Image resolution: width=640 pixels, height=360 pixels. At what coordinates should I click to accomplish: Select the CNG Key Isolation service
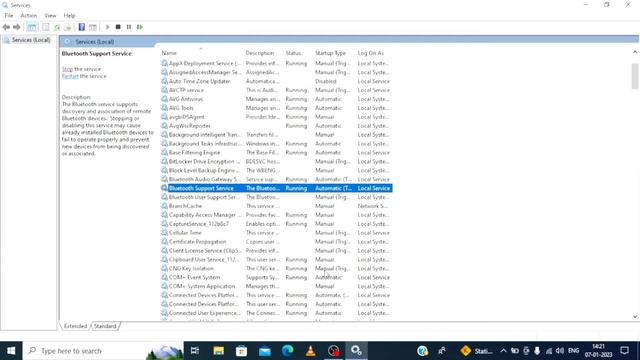276,269
